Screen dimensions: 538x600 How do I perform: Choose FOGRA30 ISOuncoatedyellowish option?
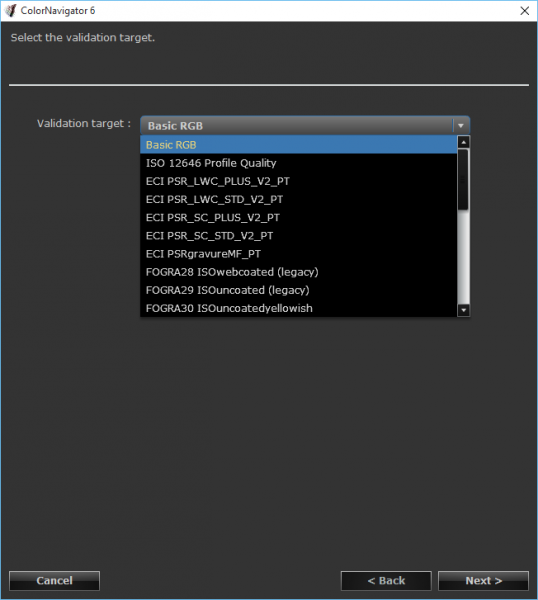tap(298, 308)
